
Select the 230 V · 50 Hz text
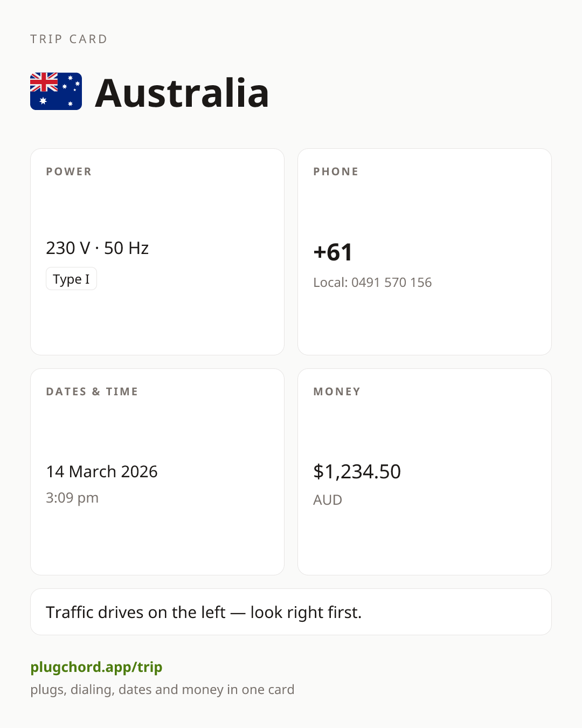point(98,248)
